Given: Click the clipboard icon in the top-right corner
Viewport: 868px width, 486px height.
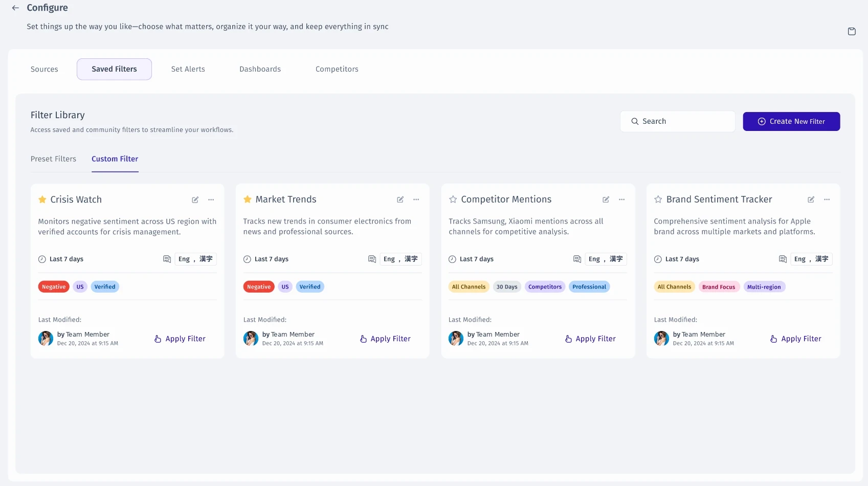Looking at the screenshot, I should click(x=852, y=31).
